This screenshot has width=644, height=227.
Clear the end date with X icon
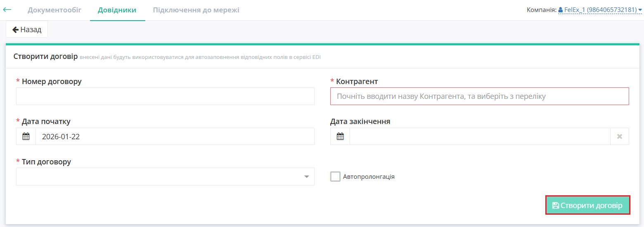pos(619,136)
